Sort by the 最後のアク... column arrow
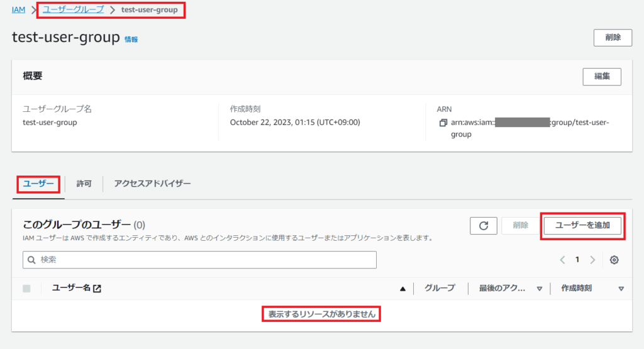 pos(539,289)
